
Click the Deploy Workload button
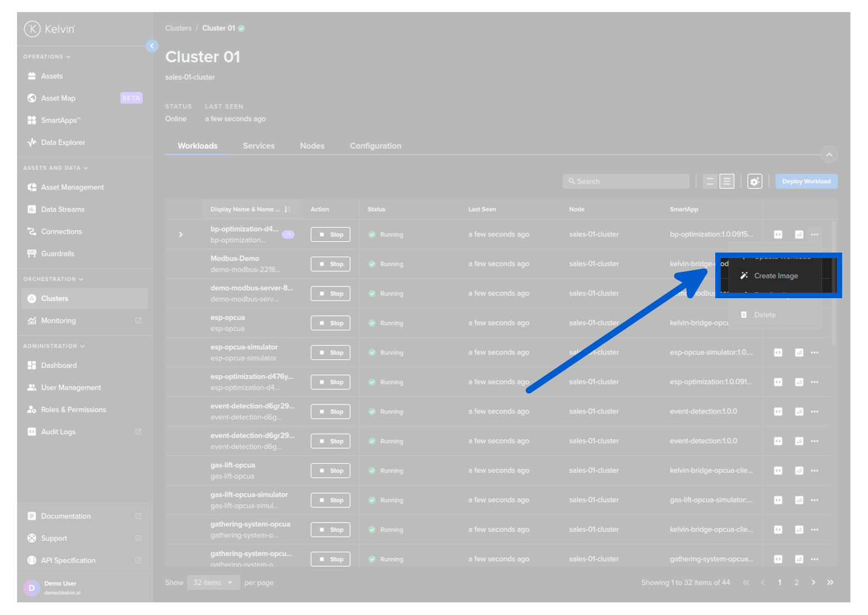pyautogui.click(x=806, y=181)
